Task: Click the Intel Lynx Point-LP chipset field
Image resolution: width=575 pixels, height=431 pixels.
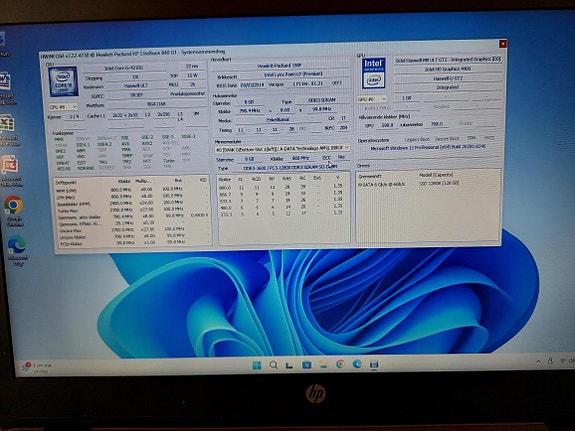Action: (x=293, y=75)
